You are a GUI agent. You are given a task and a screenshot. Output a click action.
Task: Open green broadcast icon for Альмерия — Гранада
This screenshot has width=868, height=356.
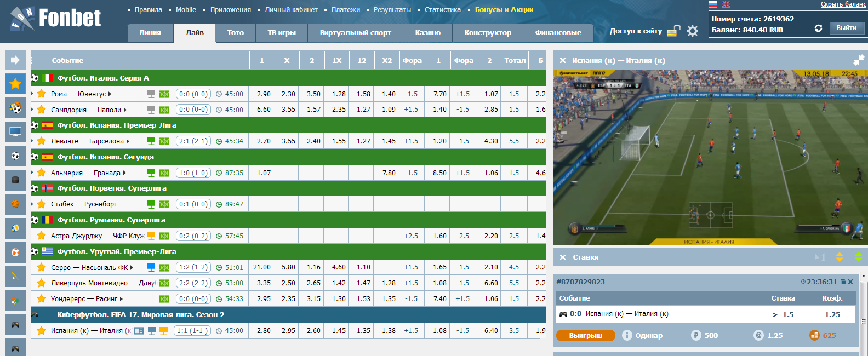pos(151,173)
